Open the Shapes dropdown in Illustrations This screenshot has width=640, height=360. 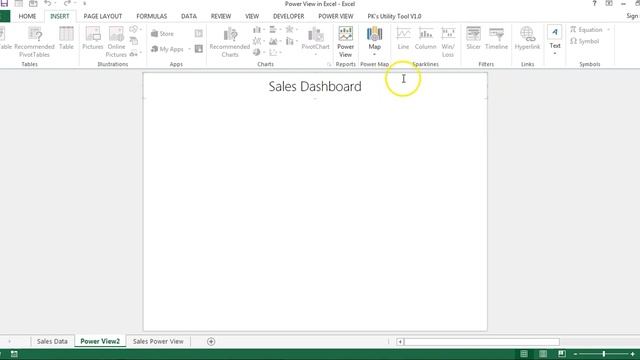click(x=135, y=29)
